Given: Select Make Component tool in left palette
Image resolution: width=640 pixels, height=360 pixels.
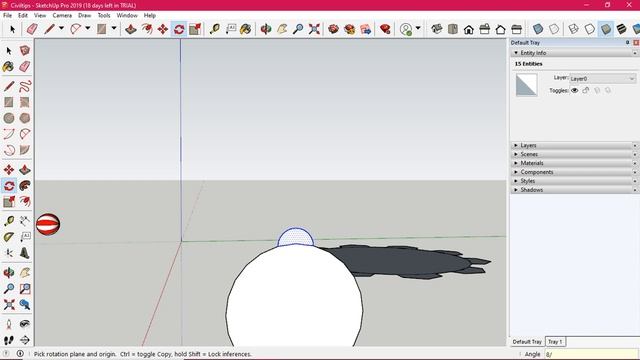Looking at the screenshot, I should [x=24, y=51].
